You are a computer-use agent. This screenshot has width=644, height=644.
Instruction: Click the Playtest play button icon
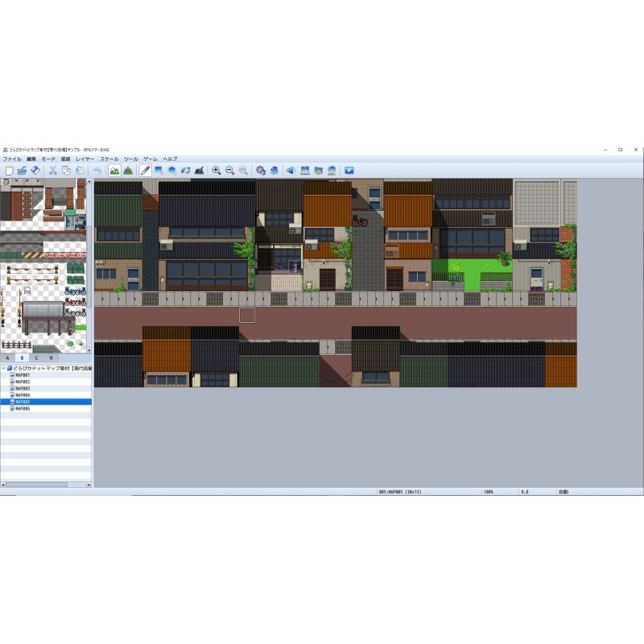[x=349, y=171]
